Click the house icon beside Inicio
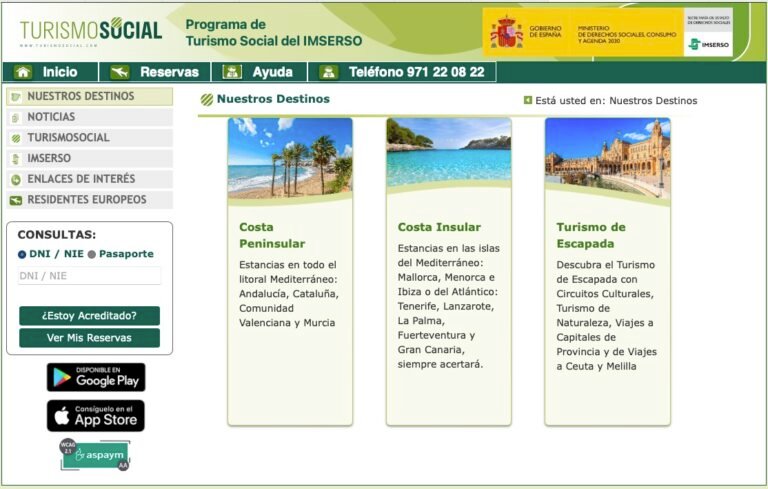768x489 pixels. (x=23, y=72)
